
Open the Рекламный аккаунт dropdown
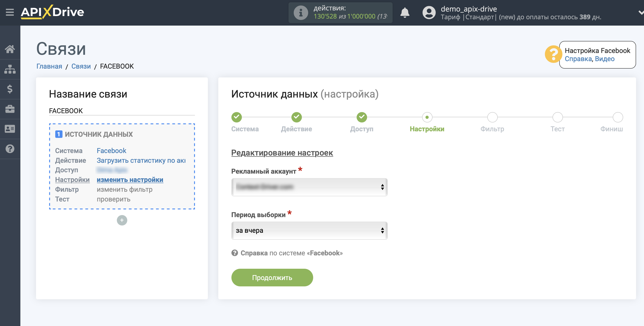tap(309, 187)
